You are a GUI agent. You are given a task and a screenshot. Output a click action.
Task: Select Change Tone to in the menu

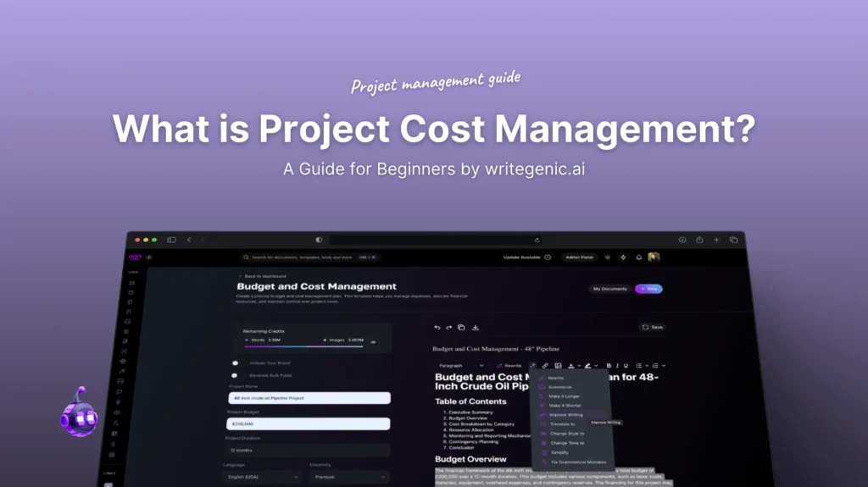(567, 443)
